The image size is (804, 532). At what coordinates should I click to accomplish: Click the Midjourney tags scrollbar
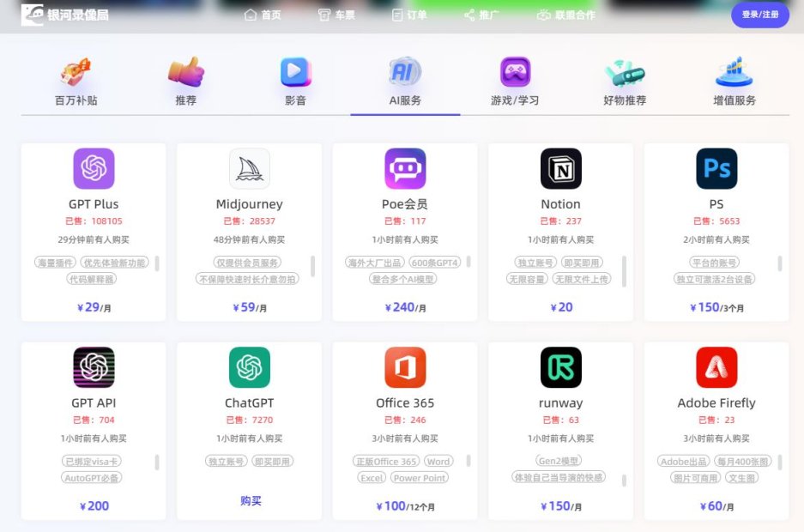(313, 266)
